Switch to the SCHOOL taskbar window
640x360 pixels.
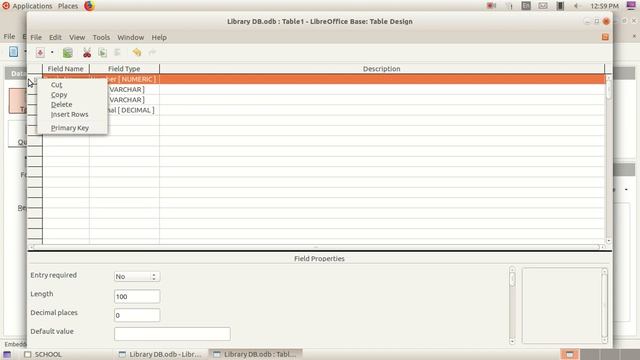[x=42, y=354]
